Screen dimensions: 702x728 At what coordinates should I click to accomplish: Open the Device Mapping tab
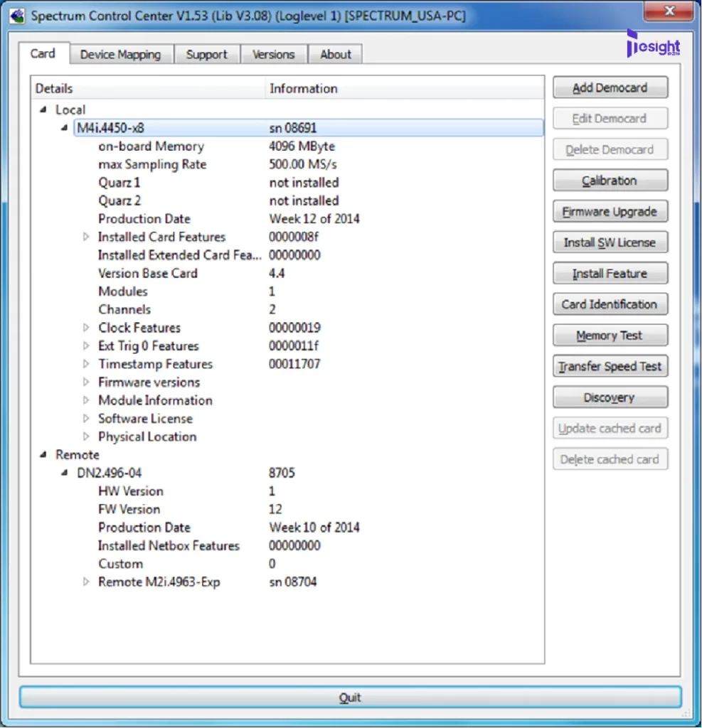[121, 54]
